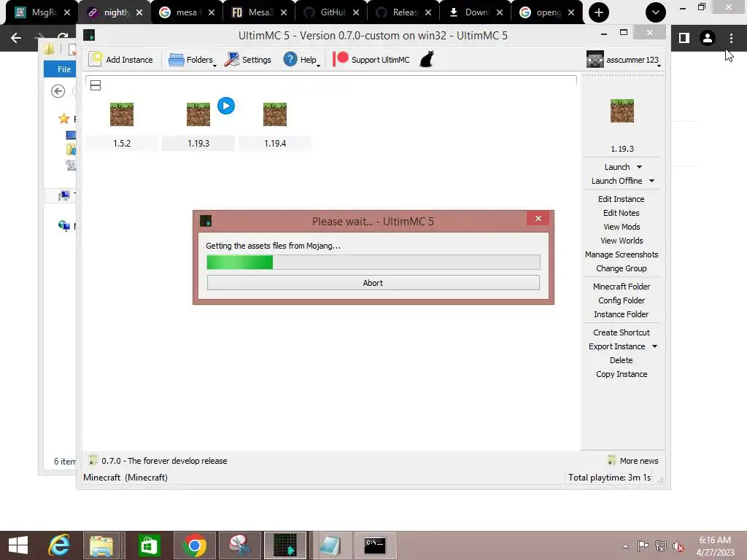Open Manage Screenshots

click(x=622, y=254)
